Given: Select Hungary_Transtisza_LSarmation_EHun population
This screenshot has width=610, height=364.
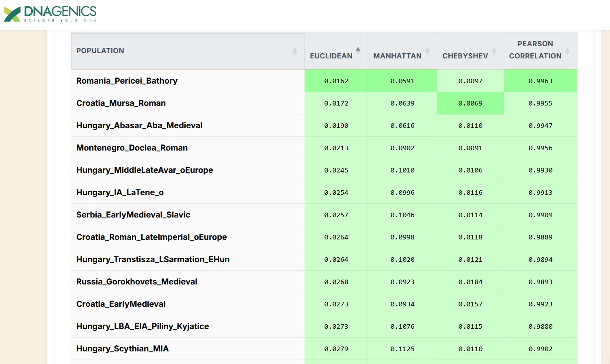Looking at the screenshot, I should coord(153,259).
